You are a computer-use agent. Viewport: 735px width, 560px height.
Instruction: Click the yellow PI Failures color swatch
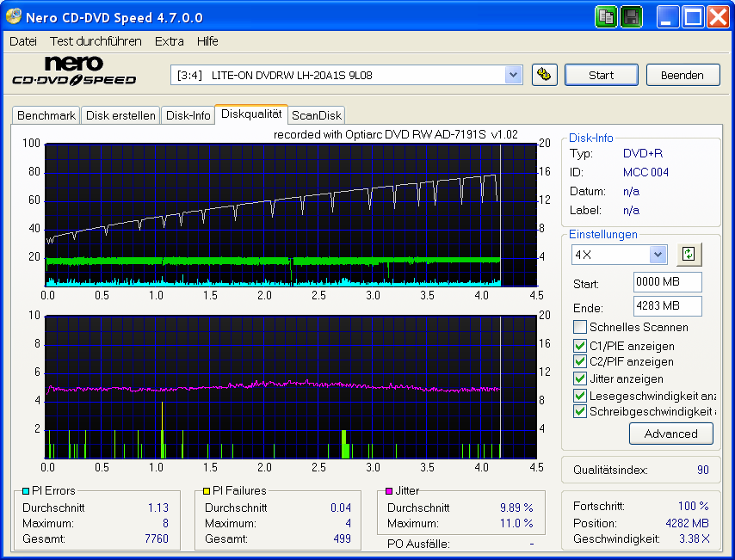click(x=206, y=490)
